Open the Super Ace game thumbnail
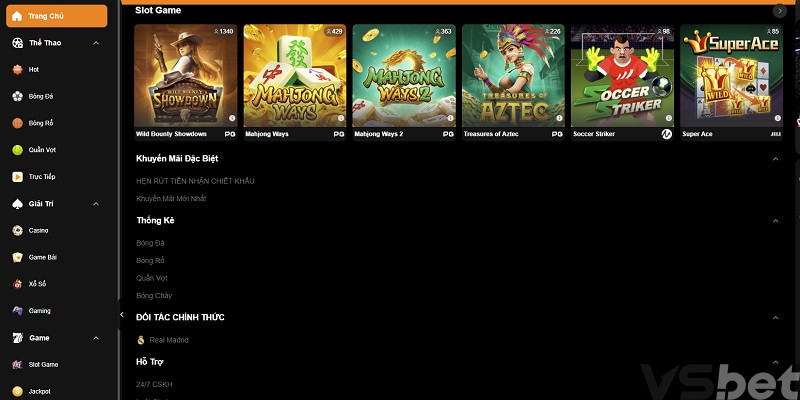 (x=732, y=76)
